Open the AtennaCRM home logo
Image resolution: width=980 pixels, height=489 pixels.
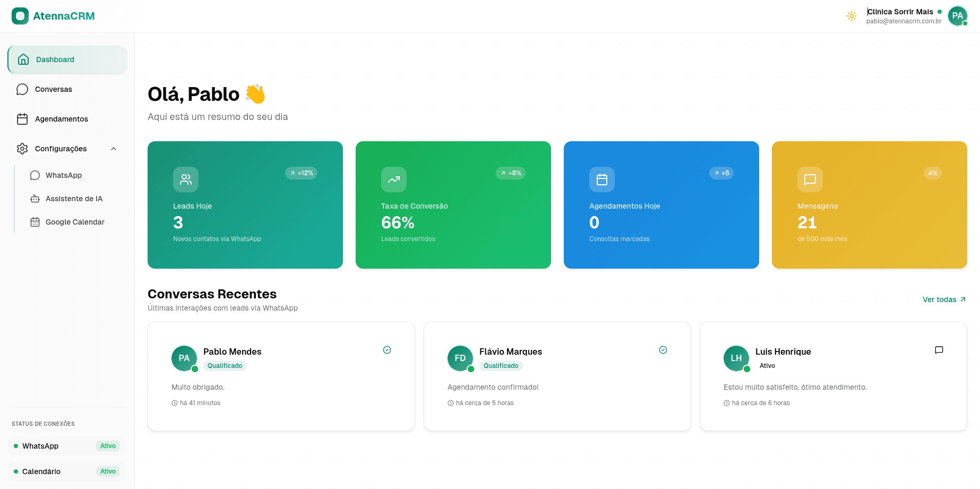coord(53,16)
